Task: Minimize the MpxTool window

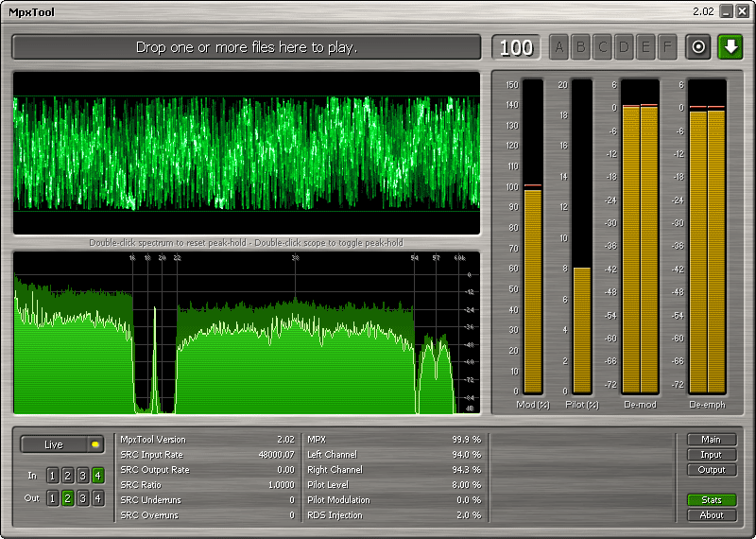Action: click(x=727, y=11)
